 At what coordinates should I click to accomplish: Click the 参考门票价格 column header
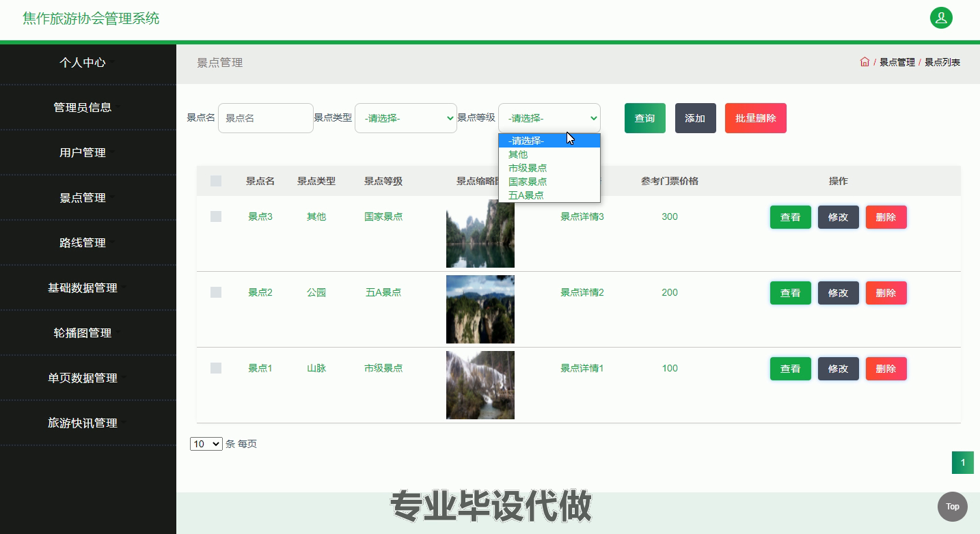point(670,181)
